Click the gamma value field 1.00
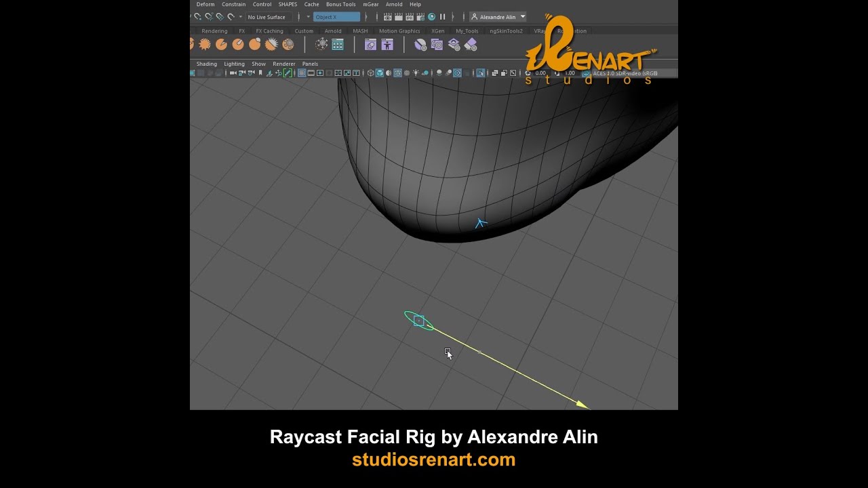Screen dimensions: 868x488 [x=570, y=73]
